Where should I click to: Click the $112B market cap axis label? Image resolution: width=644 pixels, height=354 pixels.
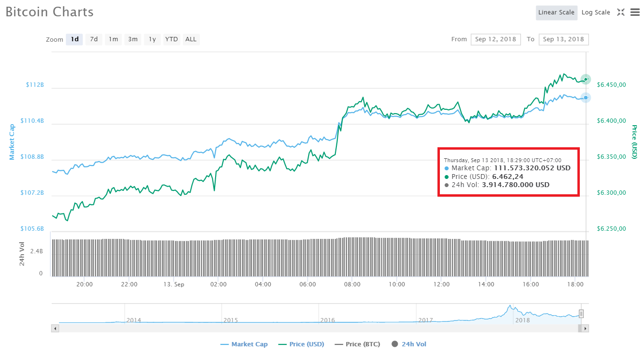[x=35, y=85]
